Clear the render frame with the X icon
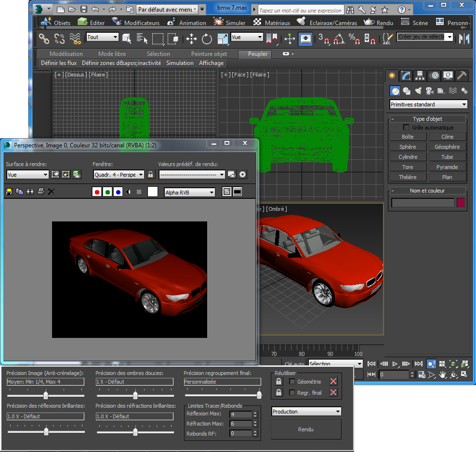 tap(52, 192)
